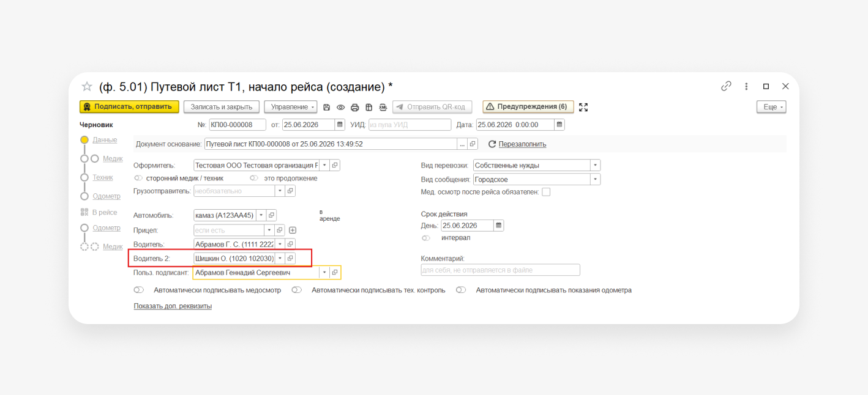The height and width of the screenshot is (395, 868).
Task: Open the 'Еще' menu
Action: (x=771, y=107)
